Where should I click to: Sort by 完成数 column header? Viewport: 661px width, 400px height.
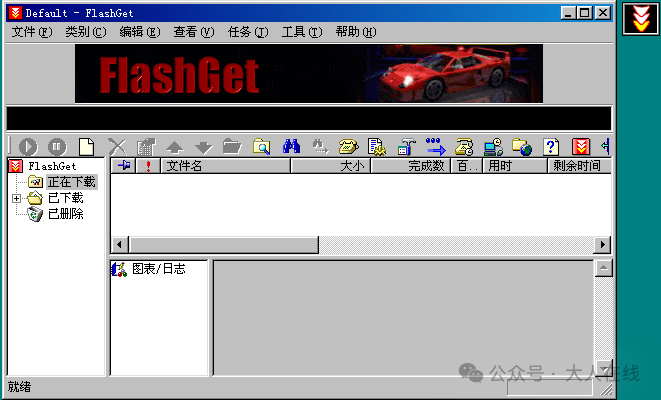click(x=411, y=165)
